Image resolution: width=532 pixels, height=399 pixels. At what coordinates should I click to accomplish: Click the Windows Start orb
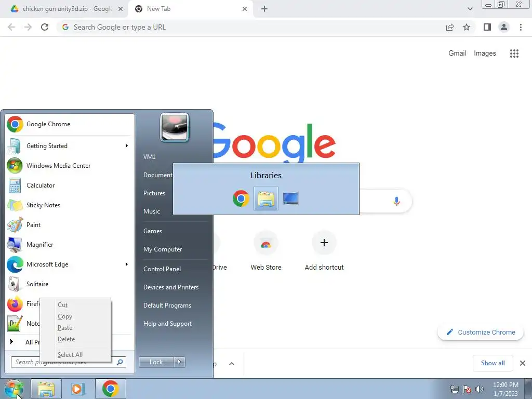coord(14,389)
